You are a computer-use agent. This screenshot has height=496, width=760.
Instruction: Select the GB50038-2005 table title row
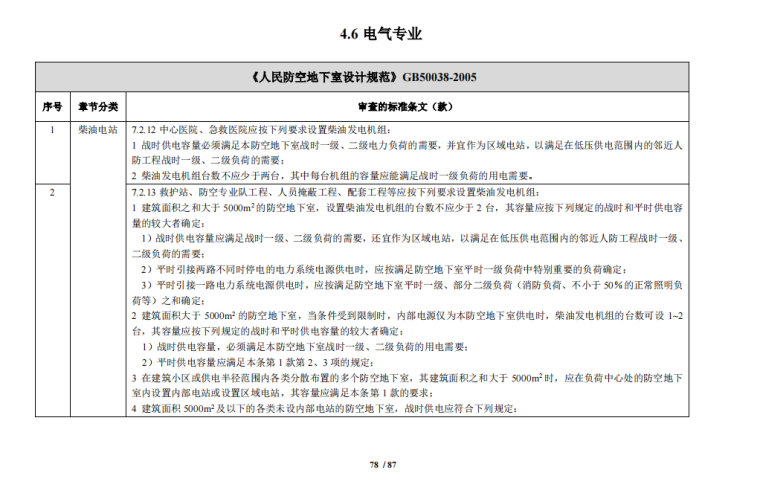381,77
